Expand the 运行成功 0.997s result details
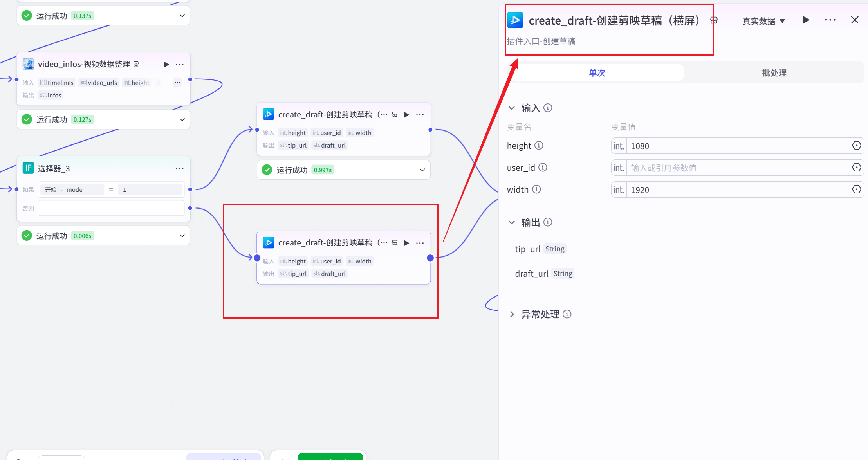This screenshot has width=868, height=460. click(422, 170)
